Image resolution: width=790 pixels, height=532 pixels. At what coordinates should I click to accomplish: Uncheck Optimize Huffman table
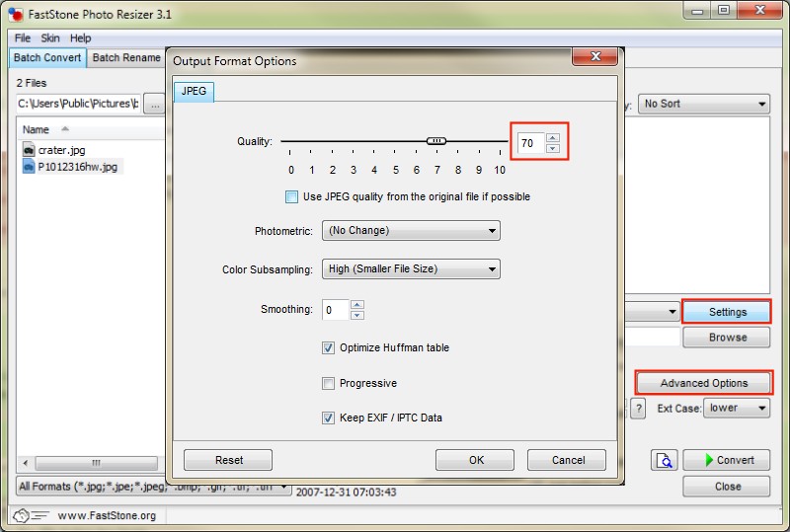328,347
